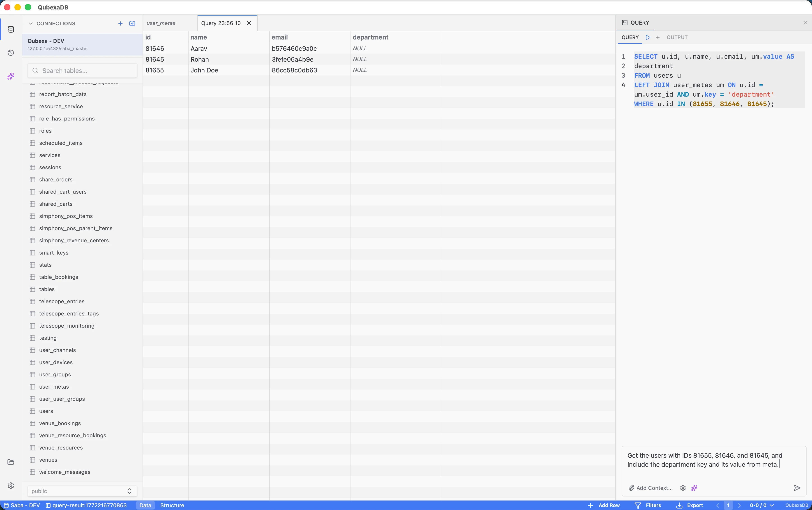Screen dimensions: 812x510
Task: Click the open folder icon in sidebar
Action: click(11, 462)
